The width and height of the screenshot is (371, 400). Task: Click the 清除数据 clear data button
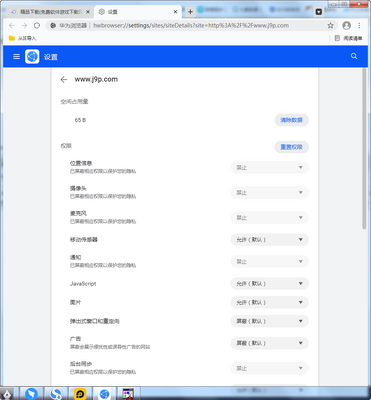291,120
